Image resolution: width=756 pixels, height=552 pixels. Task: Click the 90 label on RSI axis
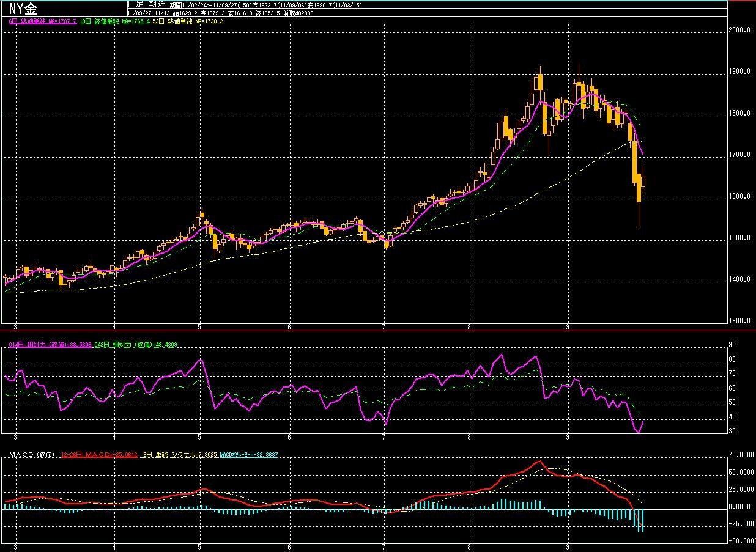click(x=732, y=345)
